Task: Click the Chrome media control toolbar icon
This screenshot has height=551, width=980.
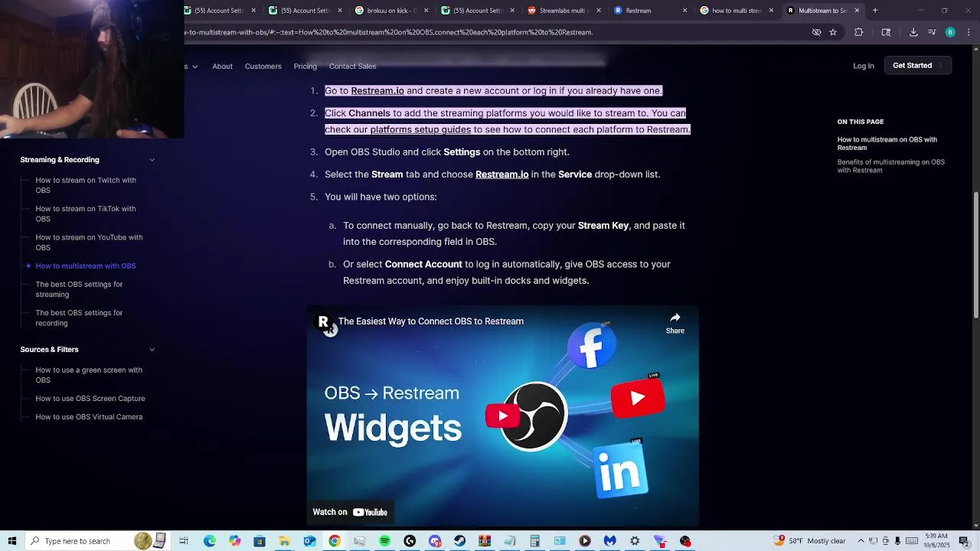Action: point(932,32)
